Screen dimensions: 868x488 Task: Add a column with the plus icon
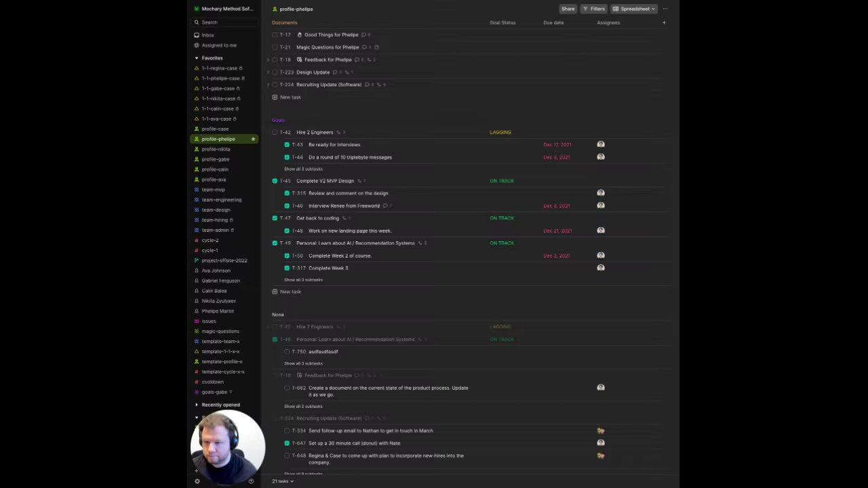click(664, 22)
